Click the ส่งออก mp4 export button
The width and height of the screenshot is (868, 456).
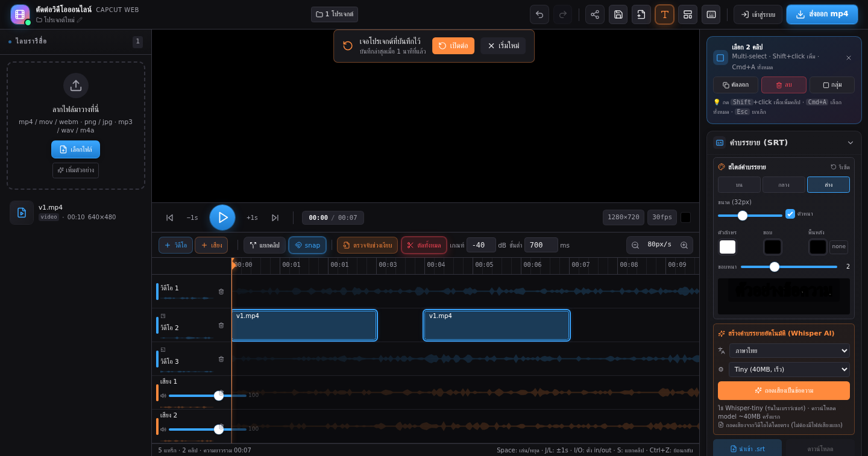click(822, 14)
